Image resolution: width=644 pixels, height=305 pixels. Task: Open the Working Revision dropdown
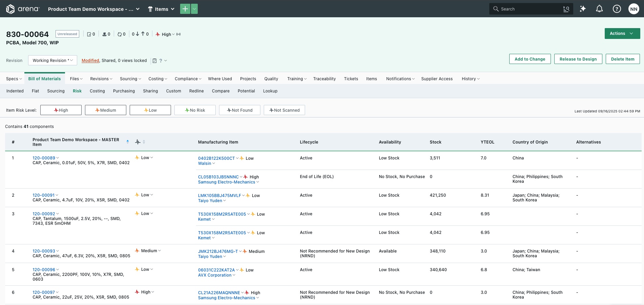click(x=52, y=60)
